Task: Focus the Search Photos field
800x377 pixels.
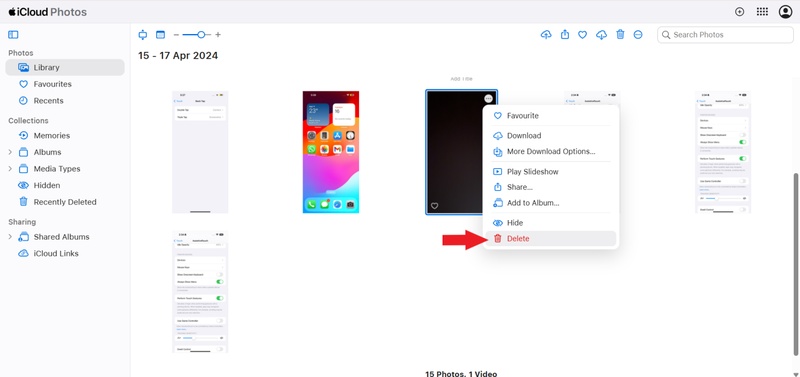Action: [725, 35]
